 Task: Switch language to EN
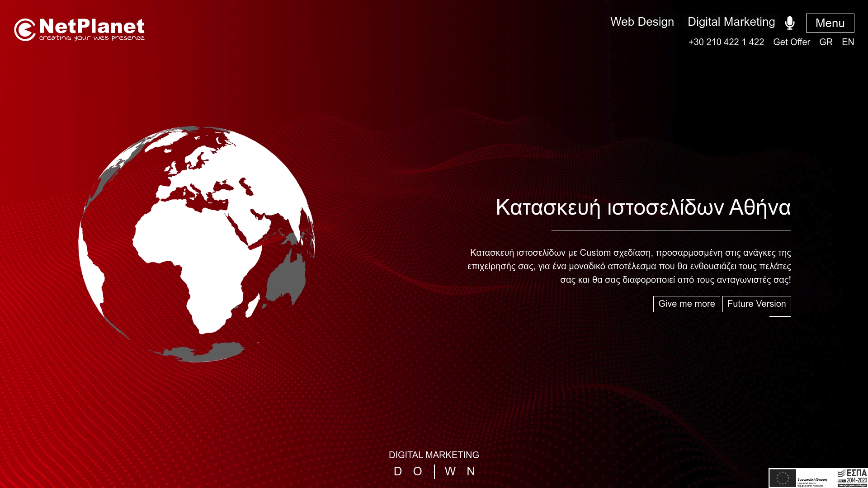tap(849, 42)
